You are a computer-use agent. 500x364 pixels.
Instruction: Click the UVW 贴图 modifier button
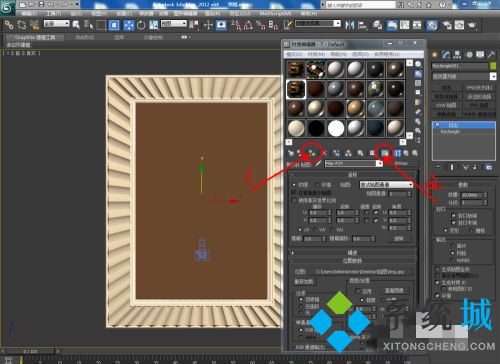pyautogui.click(x=446, y=105)
